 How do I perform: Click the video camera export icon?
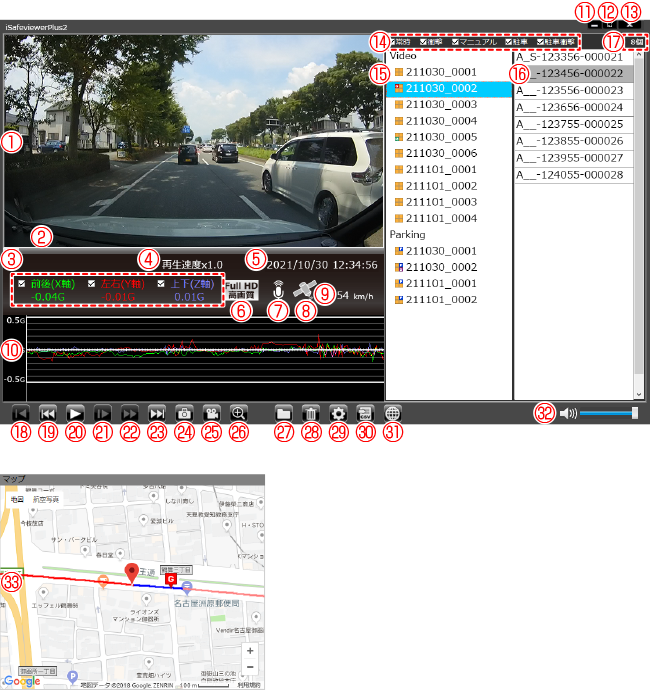point(212,414)
